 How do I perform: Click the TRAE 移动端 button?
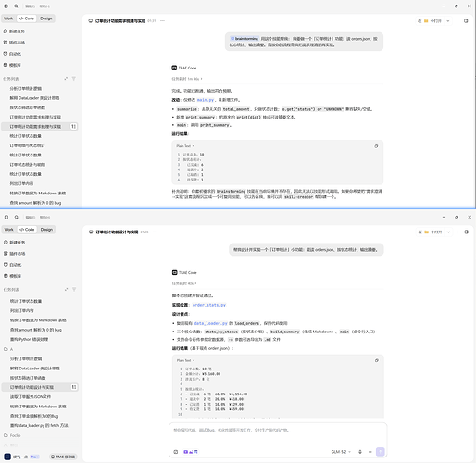click(63, 457)
